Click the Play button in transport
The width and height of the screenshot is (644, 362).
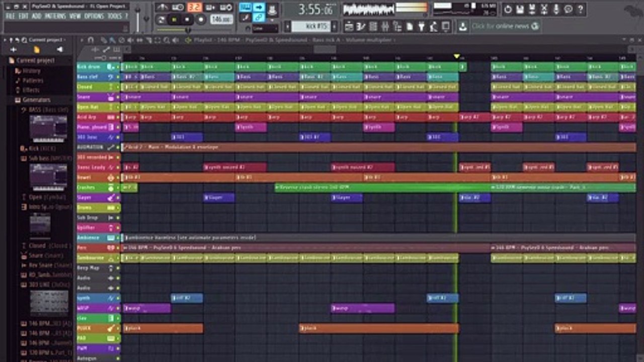click(x=174, y=20)
